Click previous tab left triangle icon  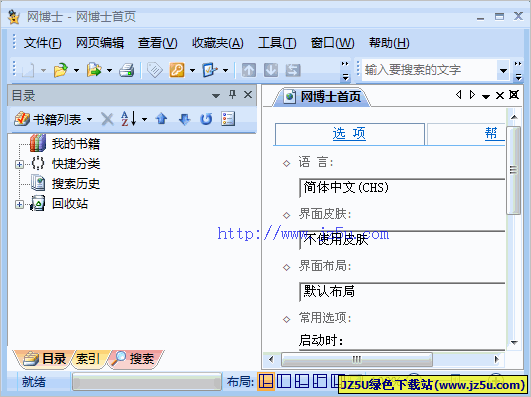(459, 95)
